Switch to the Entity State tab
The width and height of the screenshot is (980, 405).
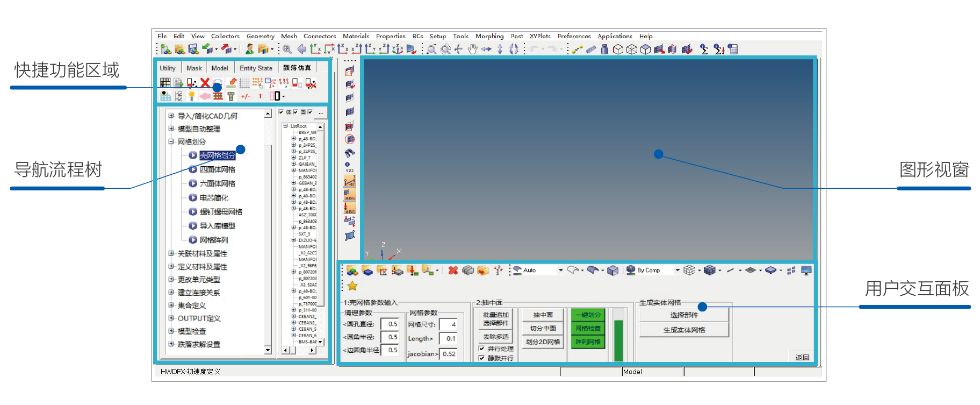point(256,68)
